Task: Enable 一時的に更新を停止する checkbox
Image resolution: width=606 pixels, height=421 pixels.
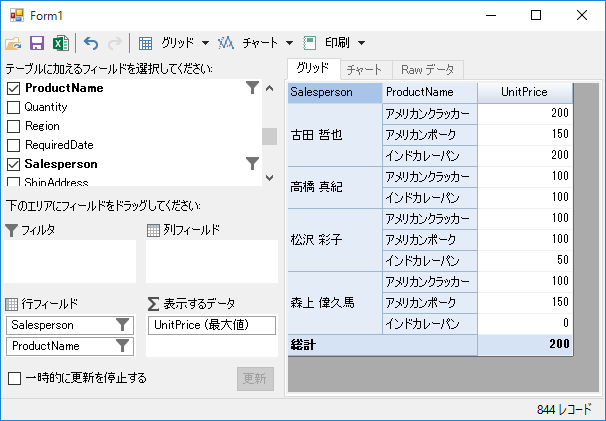Action: point(14,378)
